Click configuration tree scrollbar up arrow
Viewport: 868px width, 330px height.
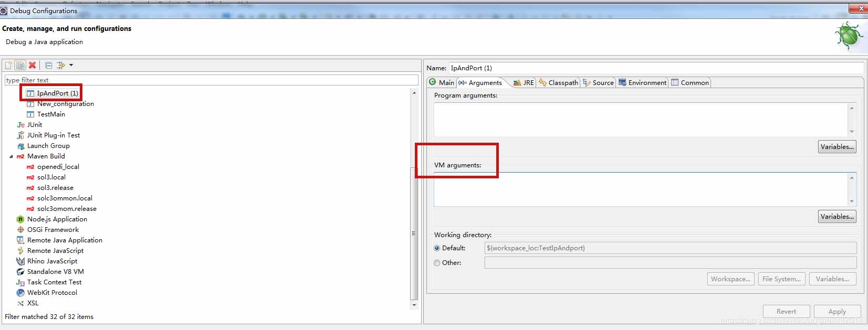[x=414, y=92]
